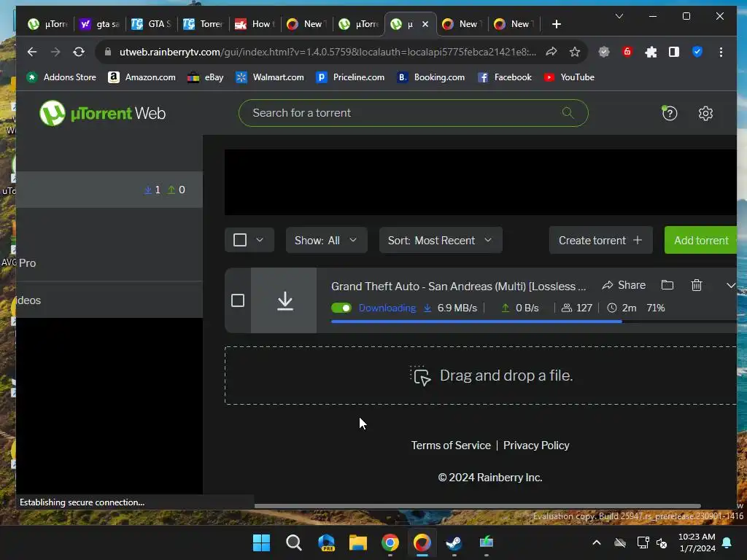Switch to the Torrer tab
Screen dimensions: 747x560
[204, 24]
